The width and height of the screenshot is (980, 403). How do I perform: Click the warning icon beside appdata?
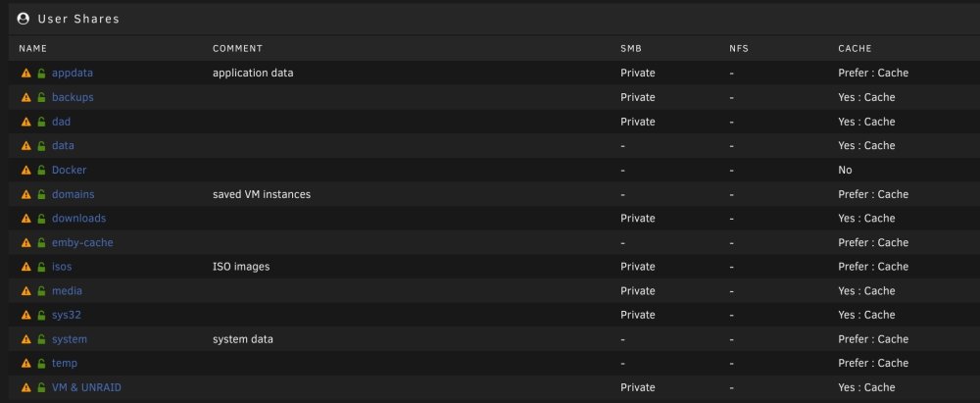[x=25, y=74]
